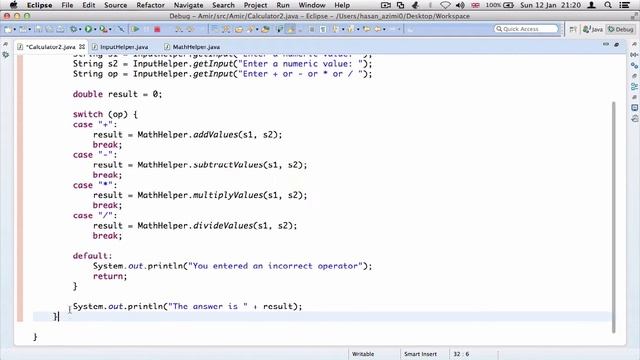The height and width of the screenshot is (360, 640).
Task: Click the Run External Tools icon
Action: pos(103,29)
